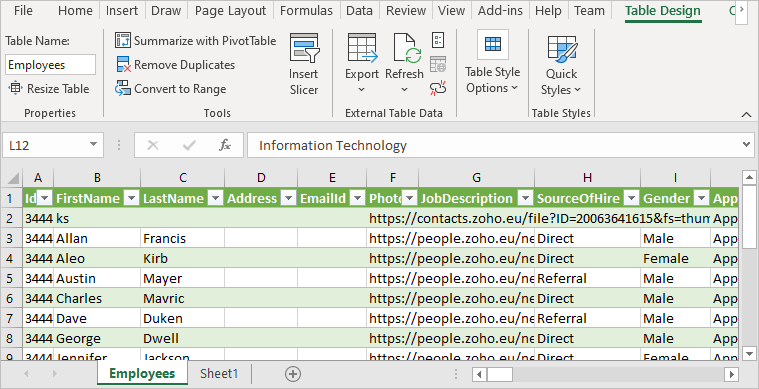The image size is (759, 389).
Task: Open the Id column filter dropdown
Action: coord(45,198)
